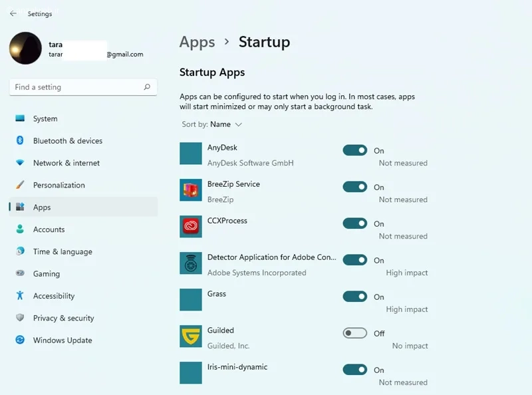Click the Guilded app icon
The image size is (532, 395).
(x=191, y=336)
